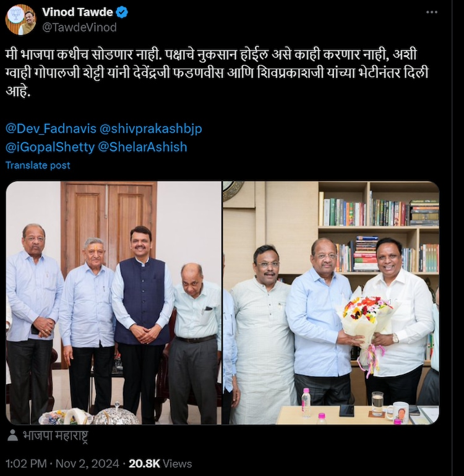Image resolution: width=464 pixels, height=476 pixels.
Task: Open the three-dot more options menu
Action: [x=431, y=12]
